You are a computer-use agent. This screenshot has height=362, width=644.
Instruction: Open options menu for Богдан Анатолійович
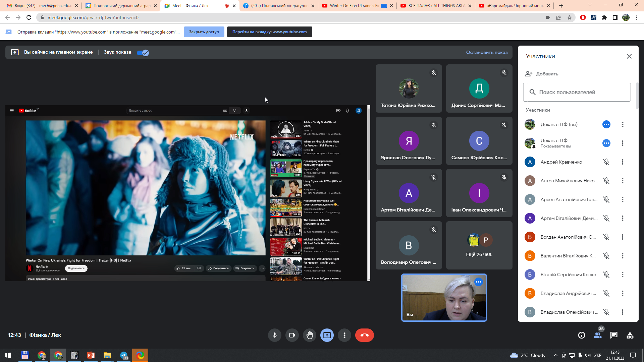click(x=623, y=237)
